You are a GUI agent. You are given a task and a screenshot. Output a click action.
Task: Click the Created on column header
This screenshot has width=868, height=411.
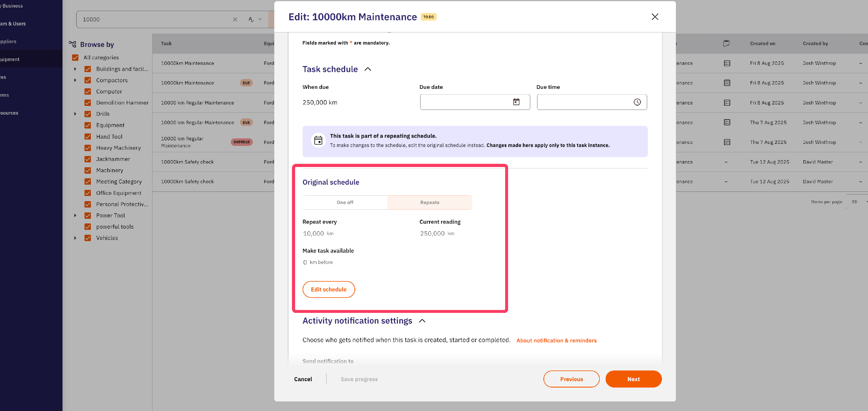[762, 43]
